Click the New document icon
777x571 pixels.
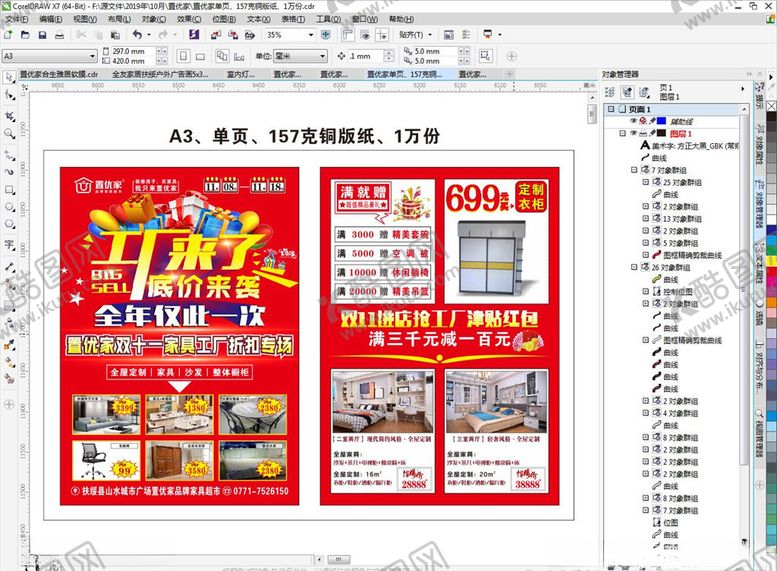(x=8, y=35)
